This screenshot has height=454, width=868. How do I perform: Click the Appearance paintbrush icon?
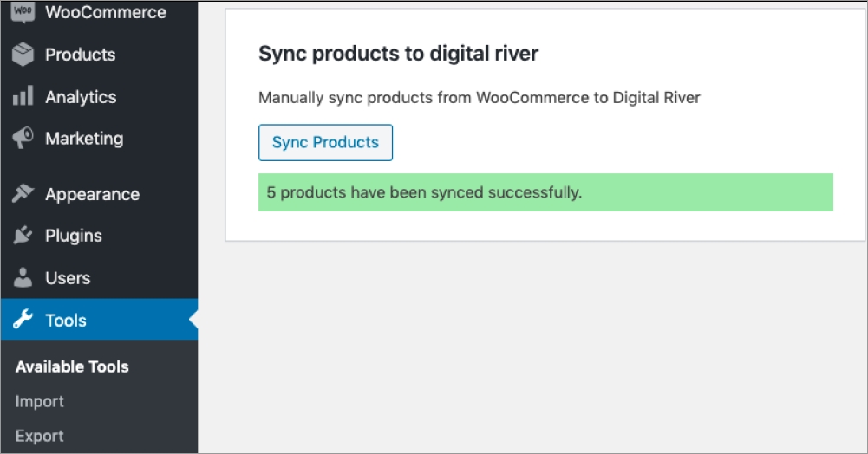[x=23, y=194]
